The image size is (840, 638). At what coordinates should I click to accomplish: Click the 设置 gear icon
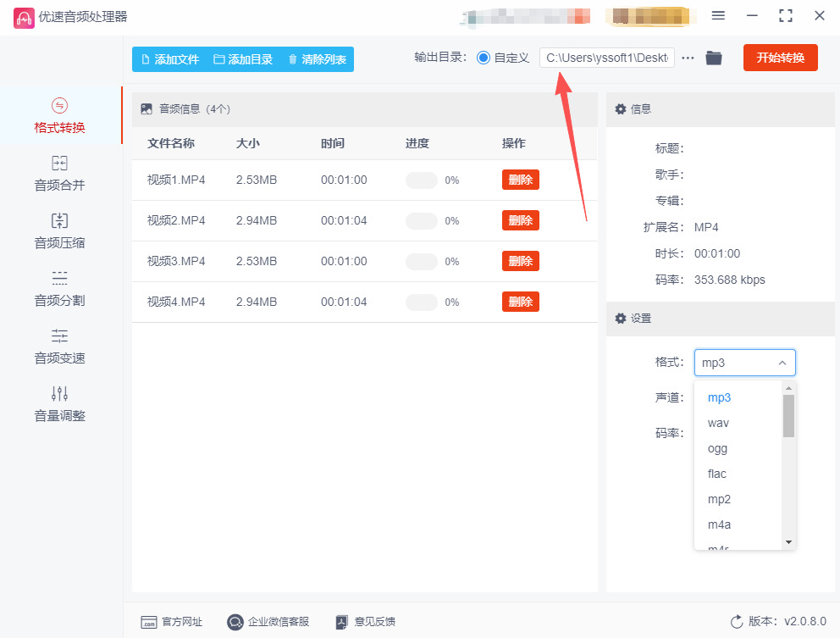621,318
